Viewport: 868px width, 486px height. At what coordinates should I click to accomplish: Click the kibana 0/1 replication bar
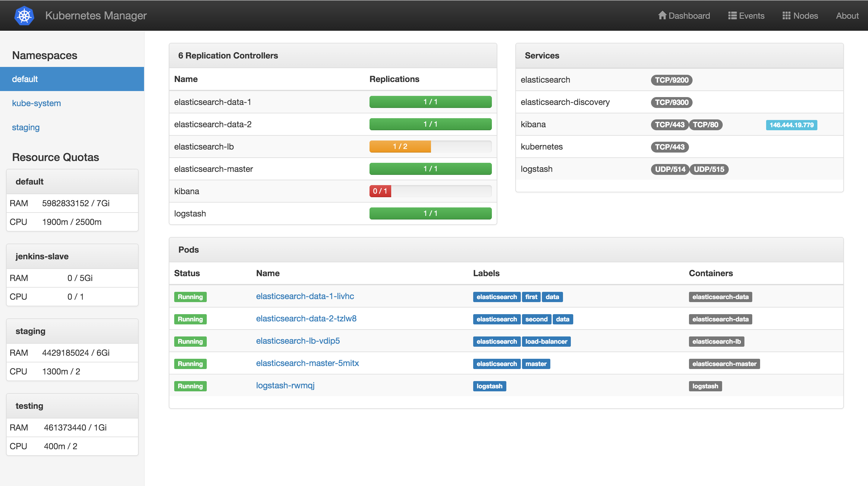point(380,191)
